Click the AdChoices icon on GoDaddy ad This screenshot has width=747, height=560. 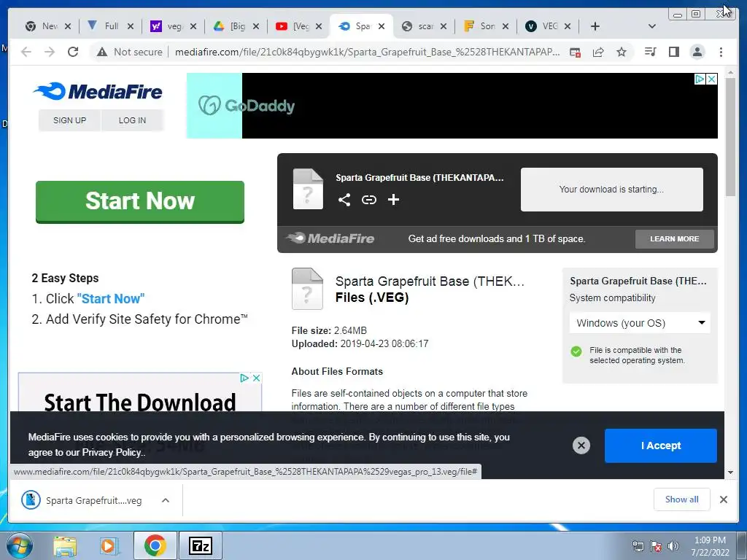coord(700,79)
